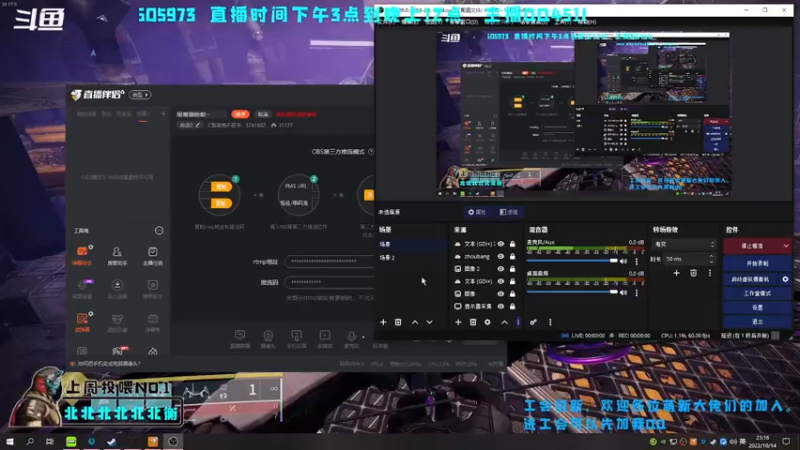Delete the scene transition with trash icon
The width and height of the screenshot is (800, 450).
[693, 273]
